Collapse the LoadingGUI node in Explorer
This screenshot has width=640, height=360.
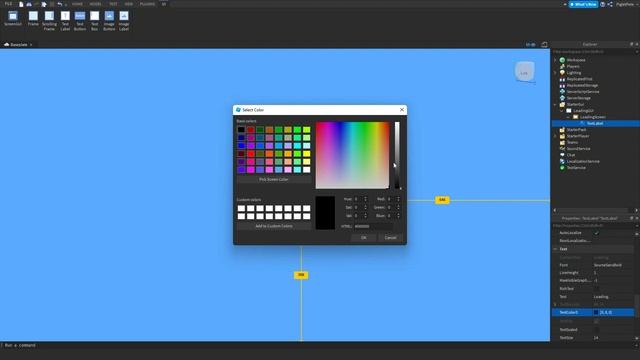click(562, 111)
